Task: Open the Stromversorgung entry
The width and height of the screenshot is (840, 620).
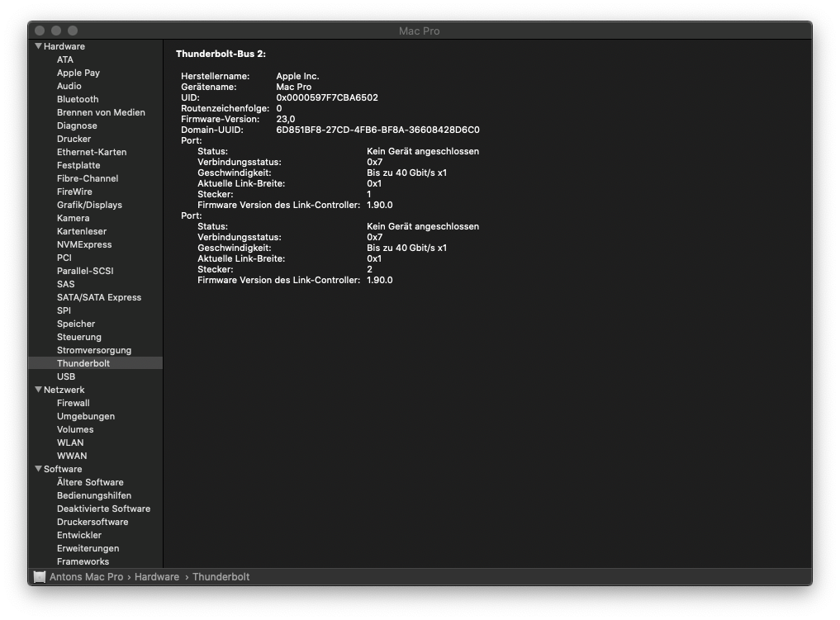Action: tap(94, 350)
